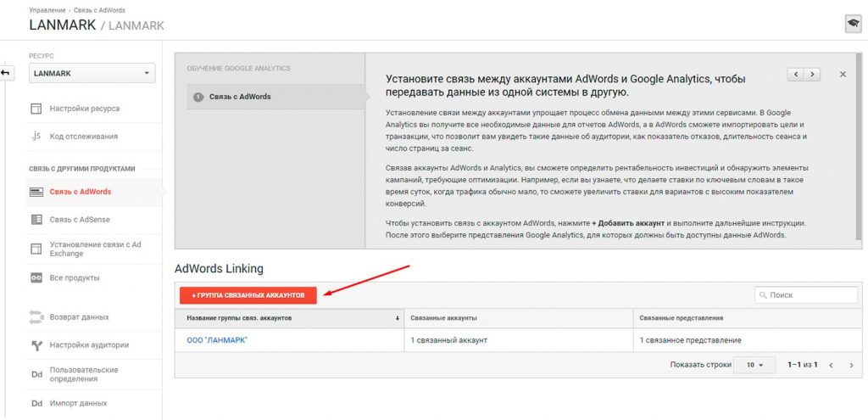Click the Настройки ресурса icon

(x=36, y=109)
